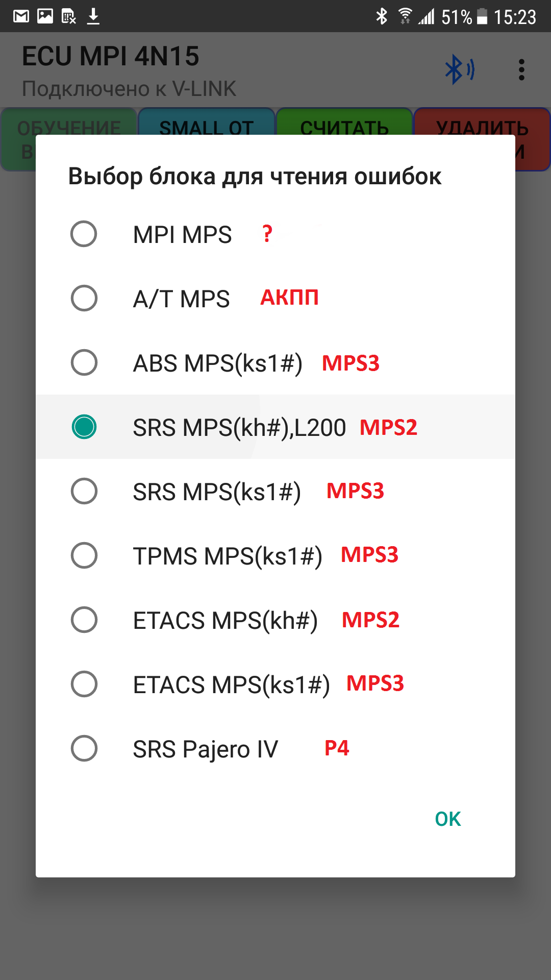Viewport: 551px width, 980px height.
Task: Open the three-dot overflow menu
Action: coord(521,70)
